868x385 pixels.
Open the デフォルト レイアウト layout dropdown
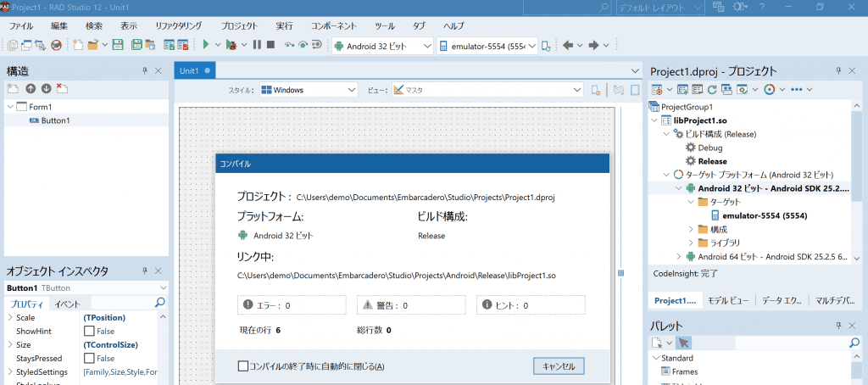pos(659,8)
